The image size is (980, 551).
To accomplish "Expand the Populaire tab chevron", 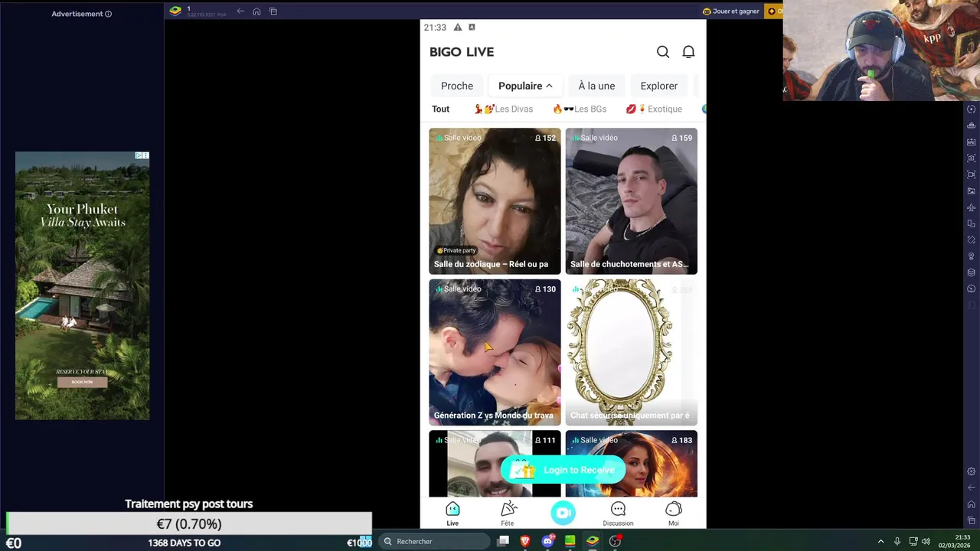I will (x=549, y=86).
